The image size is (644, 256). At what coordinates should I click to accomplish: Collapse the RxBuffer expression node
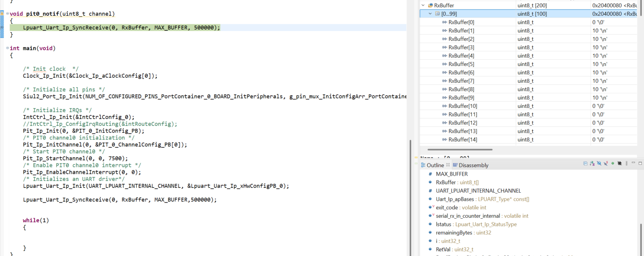coord(423,5)
